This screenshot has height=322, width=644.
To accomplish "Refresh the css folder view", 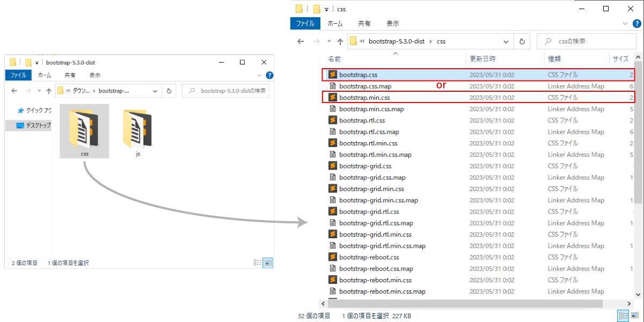I will [522, 41].
